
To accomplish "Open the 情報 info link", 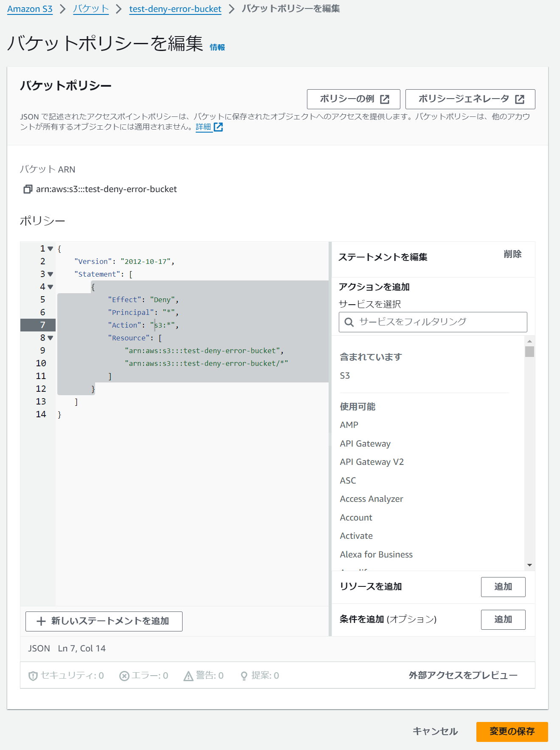I will (217, 47).
